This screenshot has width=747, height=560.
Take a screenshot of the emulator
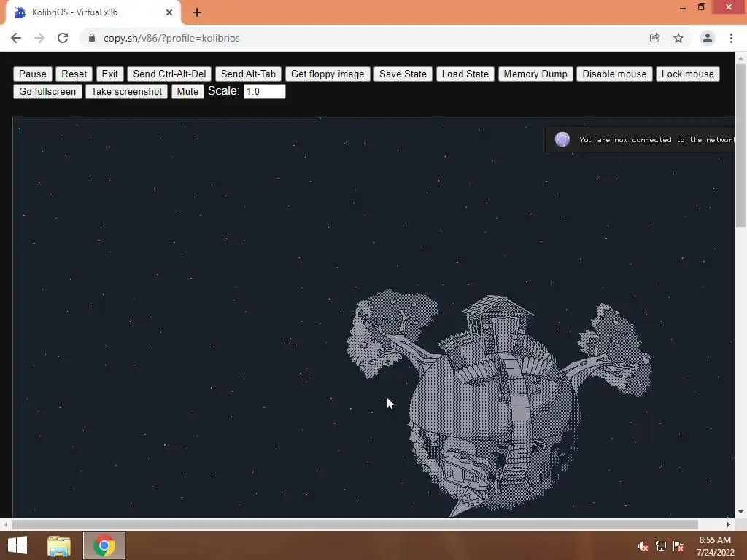click(x=126, y=91)
